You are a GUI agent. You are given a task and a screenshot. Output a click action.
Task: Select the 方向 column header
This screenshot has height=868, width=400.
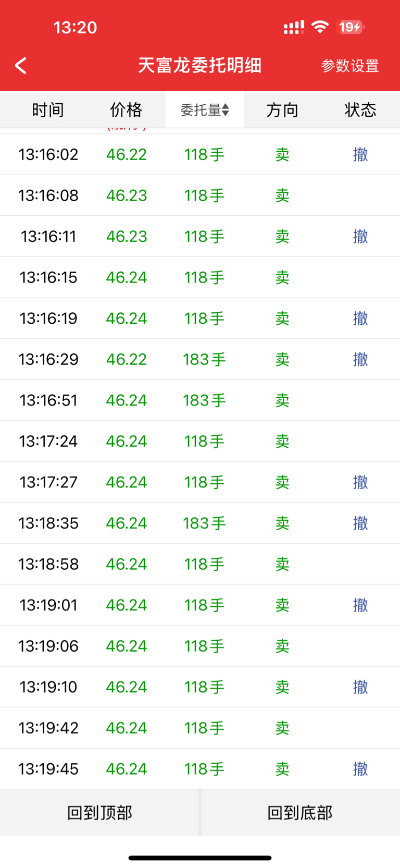click(282, 109)
